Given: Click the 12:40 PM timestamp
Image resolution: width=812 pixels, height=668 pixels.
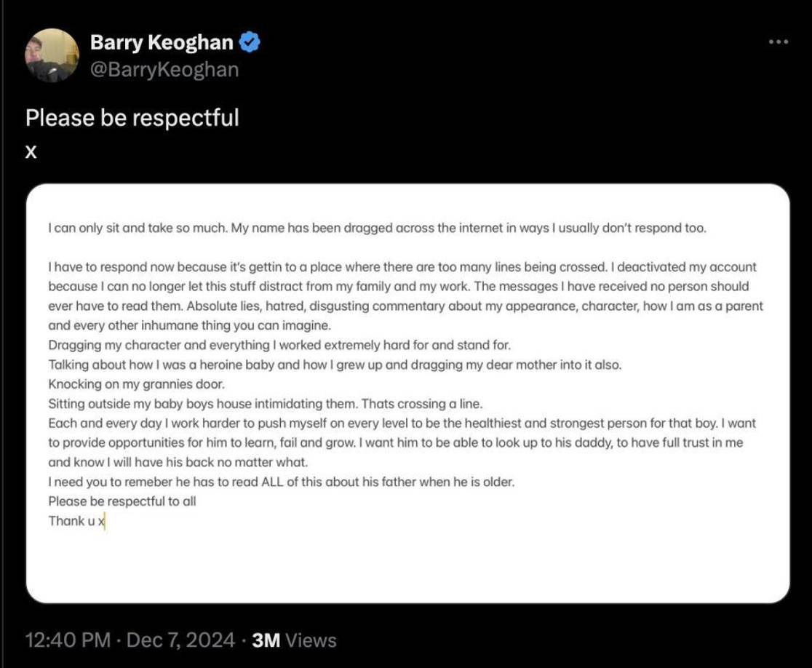Looking at the screenshot, I should (68, 640).
